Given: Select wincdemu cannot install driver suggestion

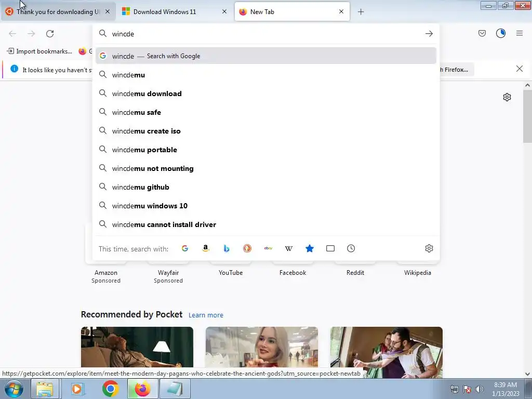Looking at the screenshot, I should [x=265, y=224].
